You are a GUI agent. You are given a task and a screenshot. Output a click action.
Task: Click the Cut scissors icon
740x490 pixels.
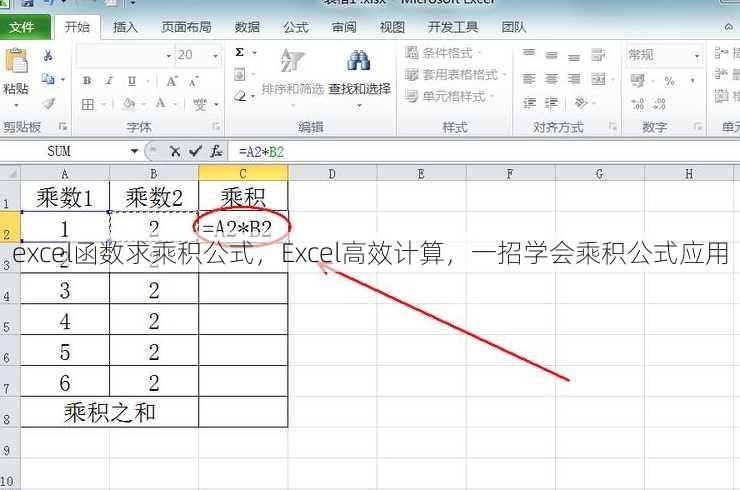tap(48, 56)
